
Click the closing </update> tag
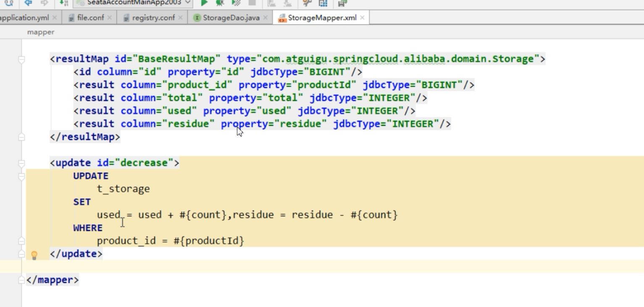(76, 254)
